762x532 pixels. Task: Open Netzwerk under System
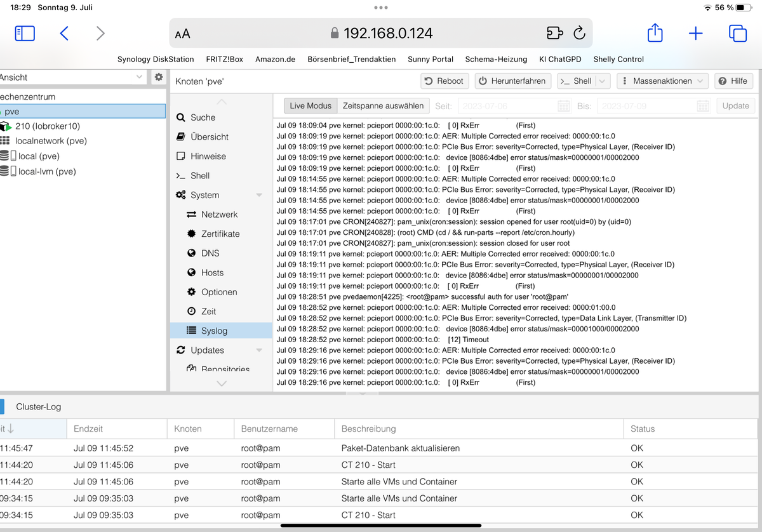221,215
